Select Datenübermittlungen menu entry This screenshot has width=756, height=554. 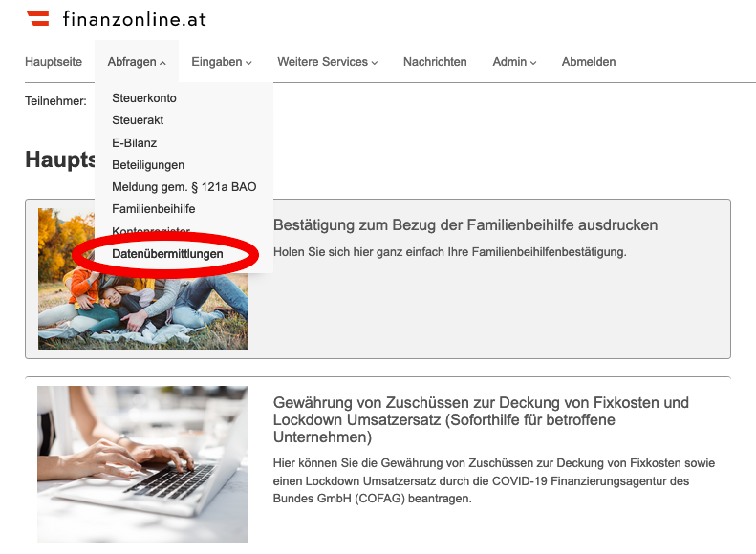coord(167,253)
